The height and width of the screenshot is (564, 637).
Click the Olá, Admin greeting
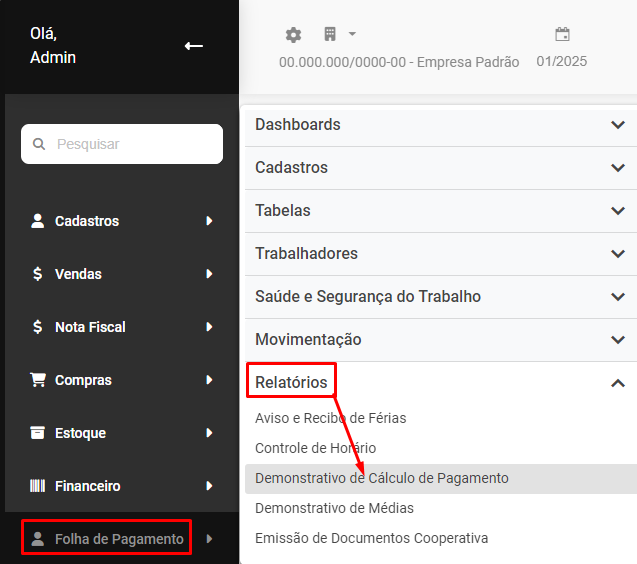pyautogui.click(x=53, y=45)
